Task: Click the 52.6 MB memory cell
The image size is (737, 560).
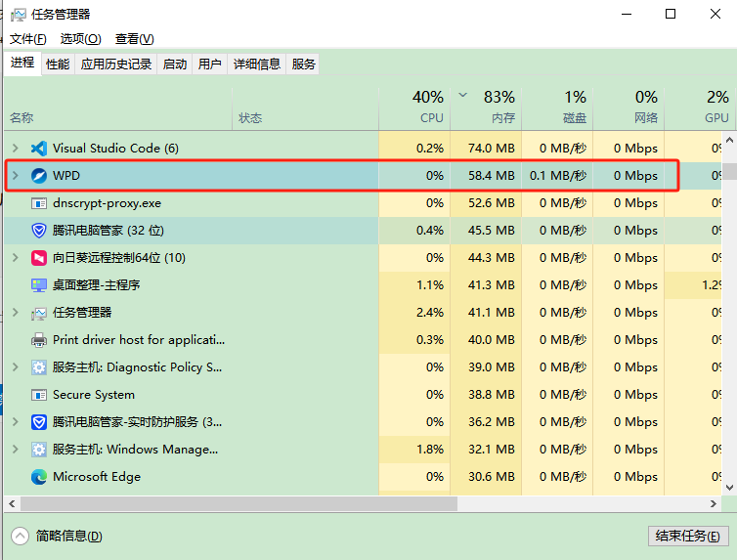Action: (486, 203)
